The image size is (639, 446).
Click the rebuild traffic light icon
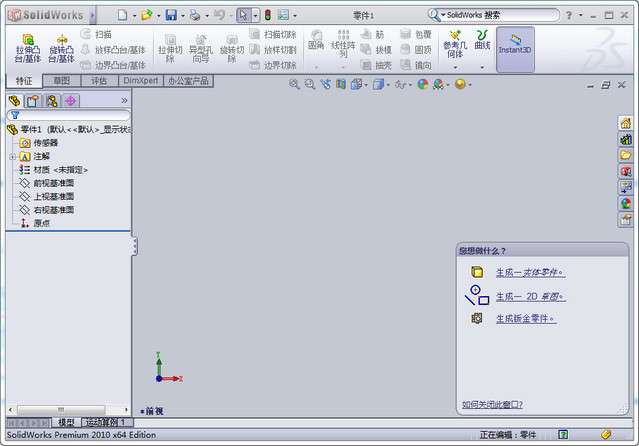(x=266, y=15)
